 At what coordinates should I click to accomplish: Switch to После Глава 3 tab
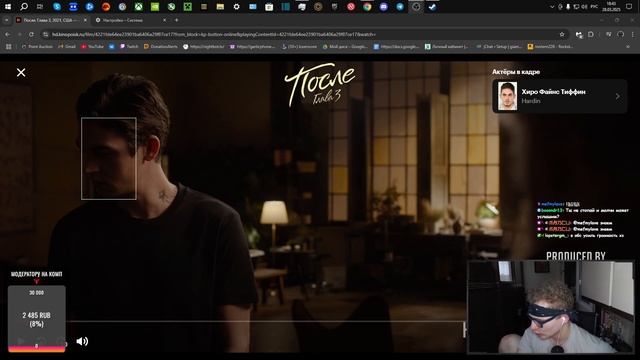click(x=51, y=20)
